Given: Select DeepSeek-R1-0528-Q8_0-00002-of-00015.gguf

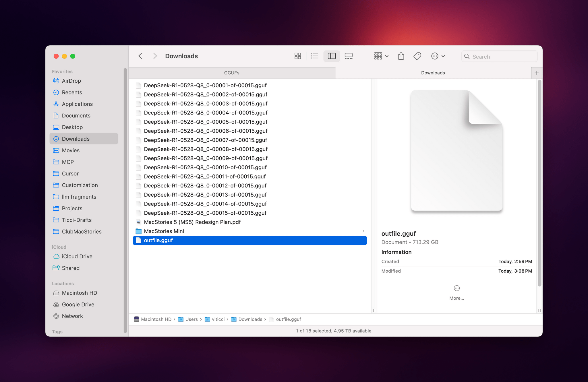Looking at the screenshot, I should pos(250,94).
